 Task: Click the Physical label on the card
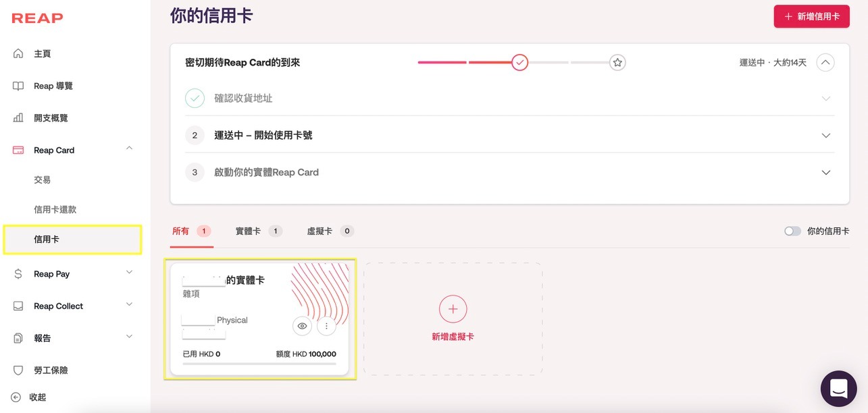point(232,320)
